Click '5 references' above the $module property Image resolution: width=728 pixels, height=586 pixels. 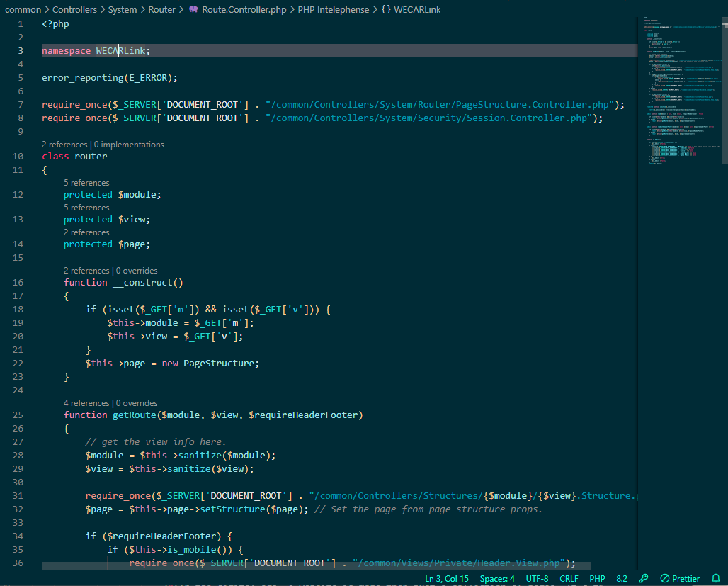86,182
